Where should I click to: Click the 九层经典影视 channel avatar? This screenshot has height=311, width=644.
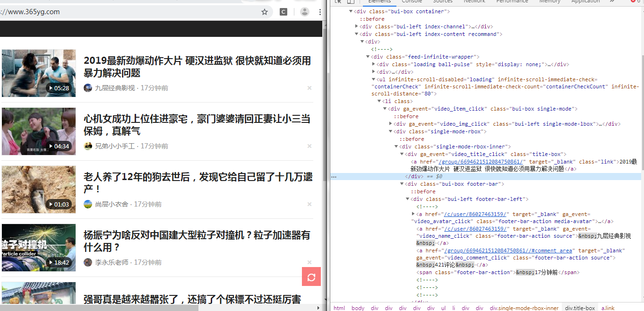[88, 88]
